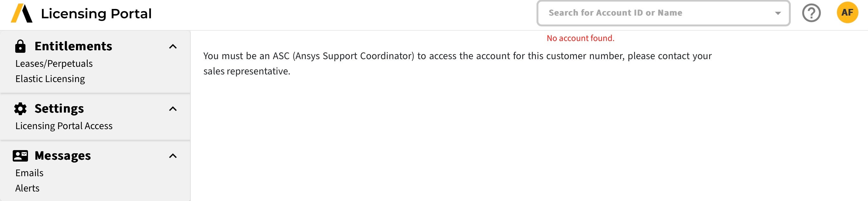The image size is (868, 201).
Task: Focus the Search for Account ID field
Action: point(654,13)
